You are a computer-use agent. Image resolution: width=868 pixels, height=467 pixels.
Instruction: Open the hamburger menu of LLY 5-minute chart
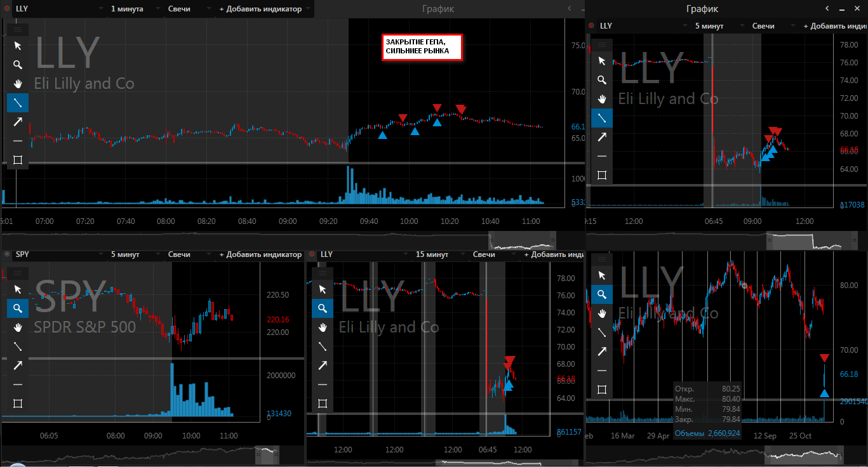click(602, 44)
